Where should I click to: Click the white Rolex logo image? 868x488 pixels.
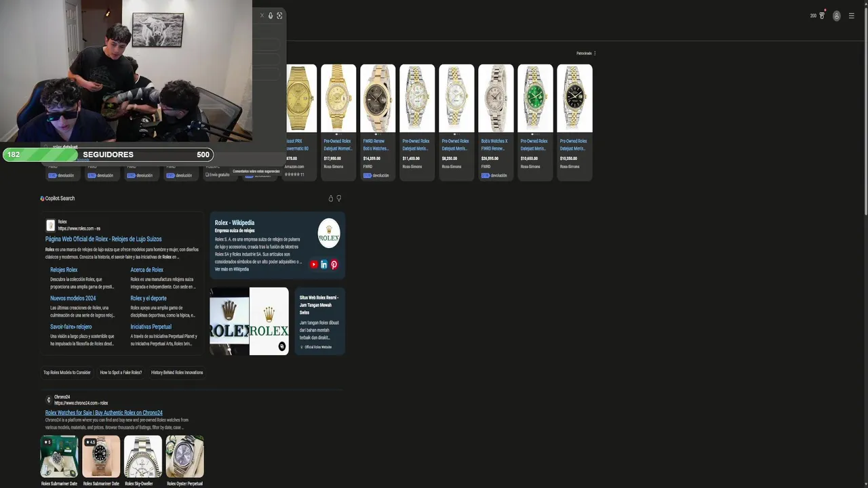269,321
